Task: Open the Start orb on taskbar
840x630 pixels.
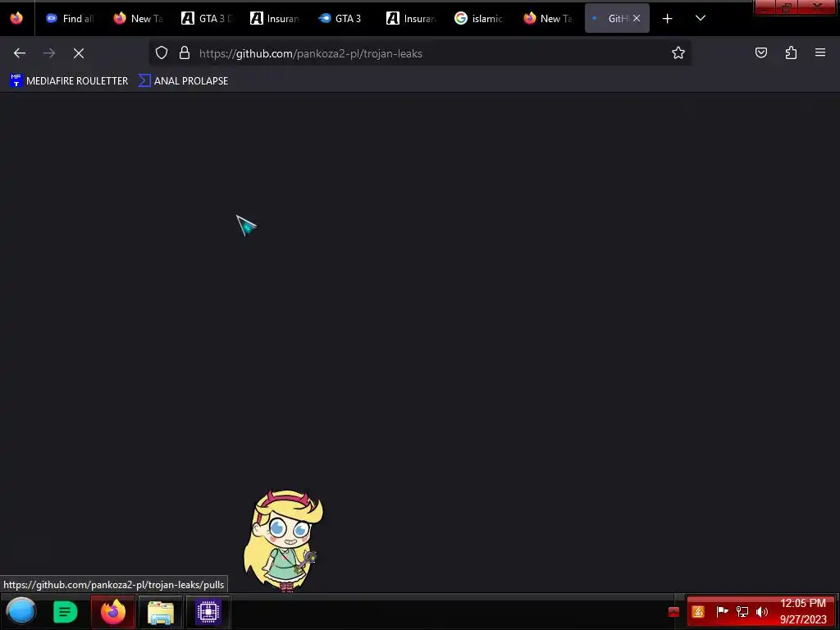Action: (x=21, y=612)
